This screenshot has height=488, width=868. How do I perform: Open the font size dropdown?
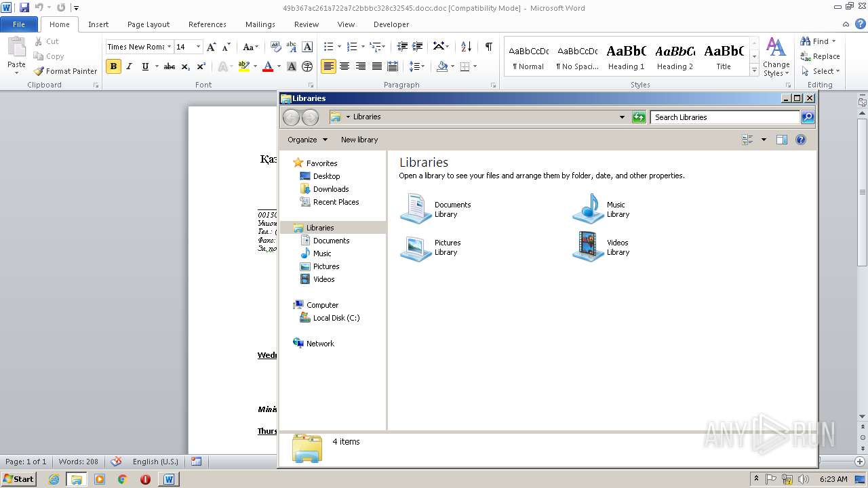click(x=198, y=47)
